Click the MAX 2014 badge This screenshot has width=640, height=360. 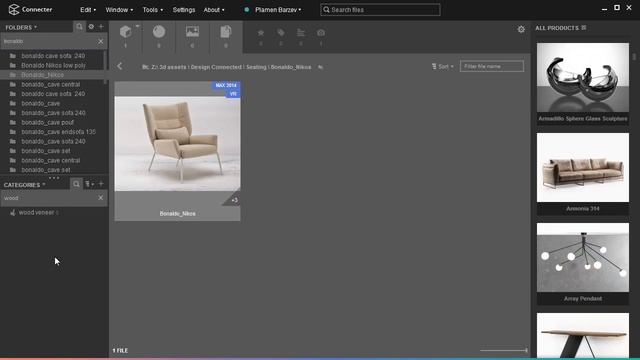pos(226,85)
